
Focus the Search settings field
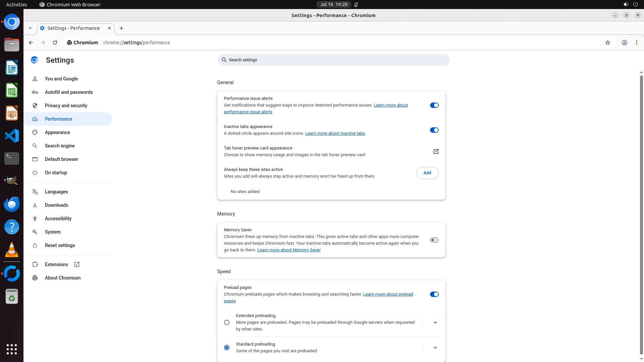pos(333,60)
